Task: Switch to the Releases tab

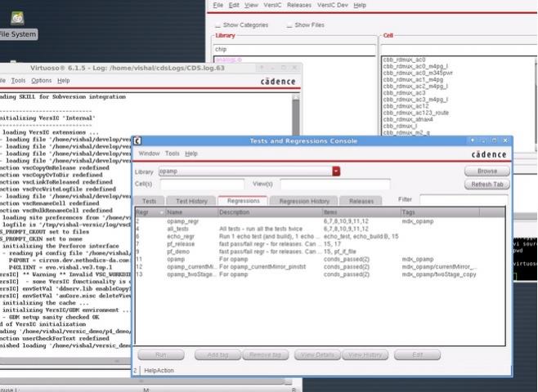Action: (361, 201)
